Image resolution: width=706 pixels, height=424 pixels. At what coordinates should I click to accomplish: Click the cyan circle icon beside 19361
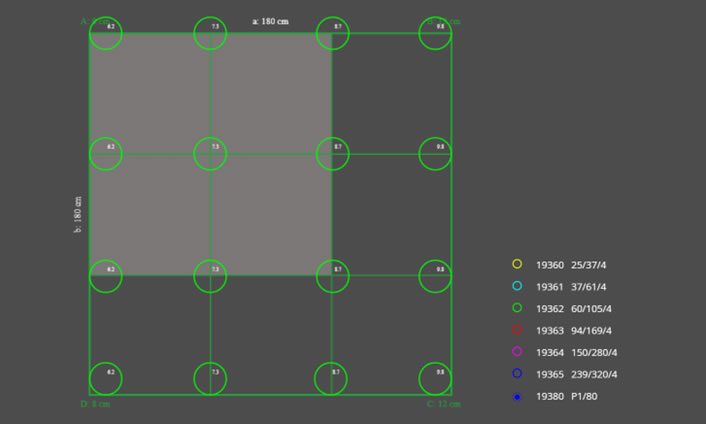(517, 286)
